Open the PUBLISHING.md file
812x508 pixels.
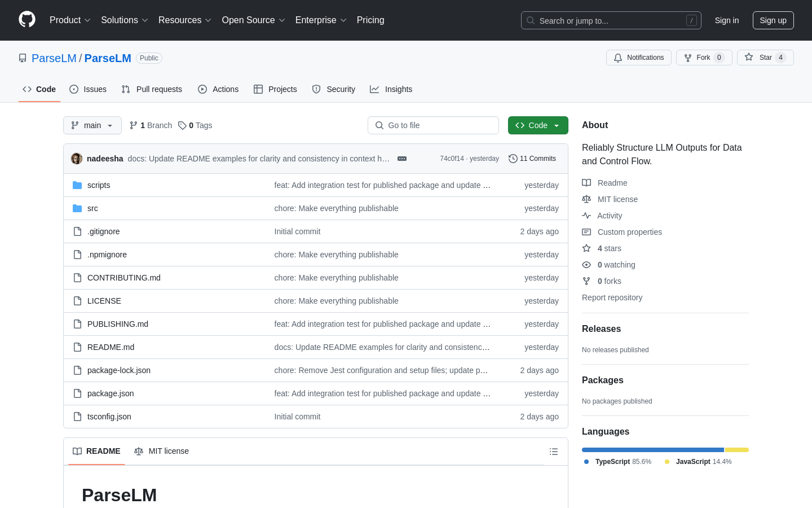[x=118, y=324]
